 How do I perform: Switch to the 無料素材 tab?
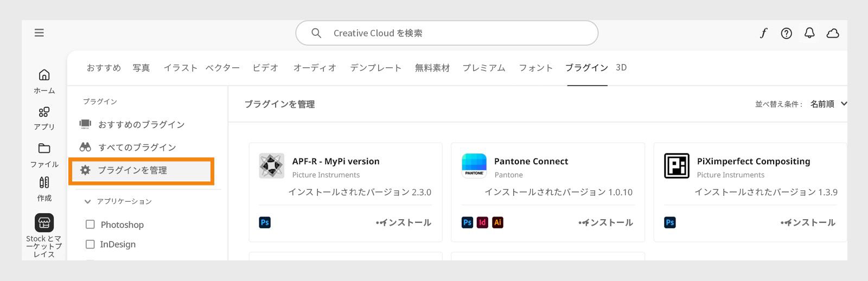(x=432, y=68)
